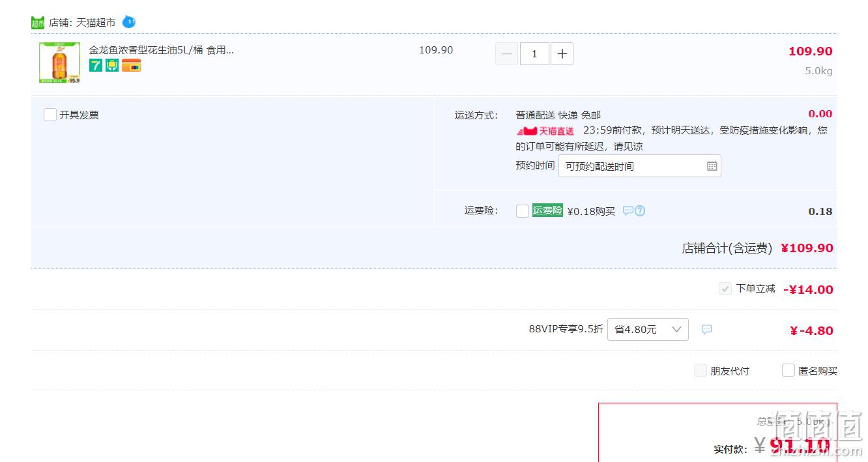The width and height of the screenshot is (868, 462).
Task: Open the peanut oil product thumbnail
Action: coord(59,63)
